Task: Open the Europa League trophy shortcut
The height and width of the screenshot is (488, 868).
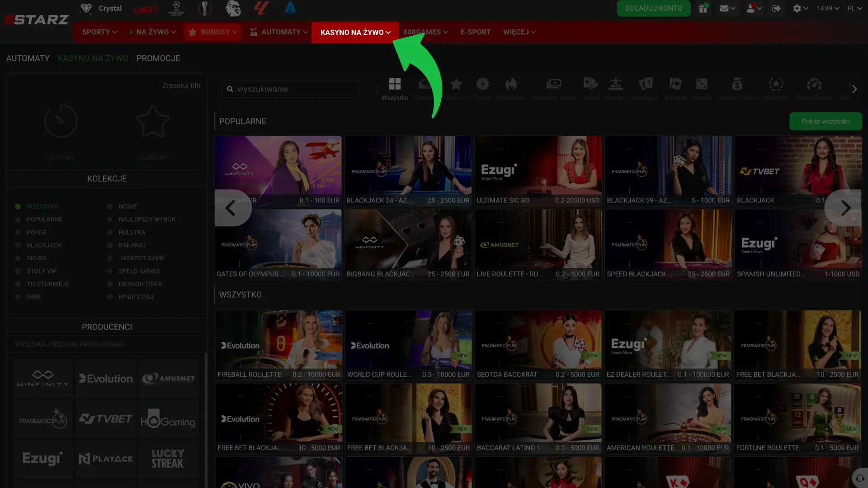Action: pos(205,8)
